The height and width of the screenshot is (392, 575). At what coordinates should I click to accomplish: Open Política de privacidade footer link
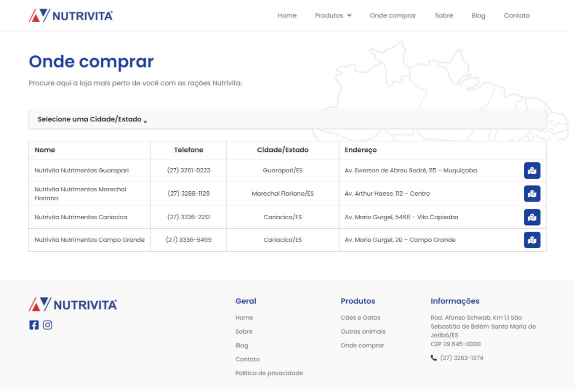(269, 373)
